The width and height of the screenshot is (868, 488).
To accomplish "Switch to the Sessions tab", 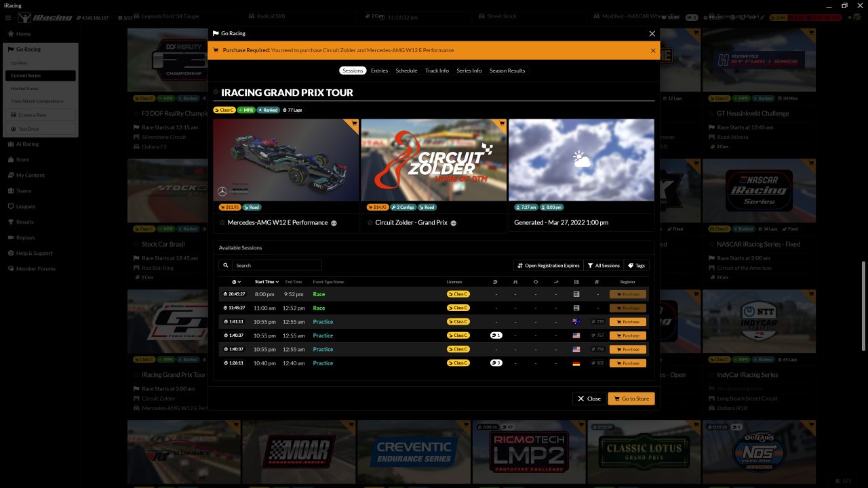I will (x=353, y=70).
